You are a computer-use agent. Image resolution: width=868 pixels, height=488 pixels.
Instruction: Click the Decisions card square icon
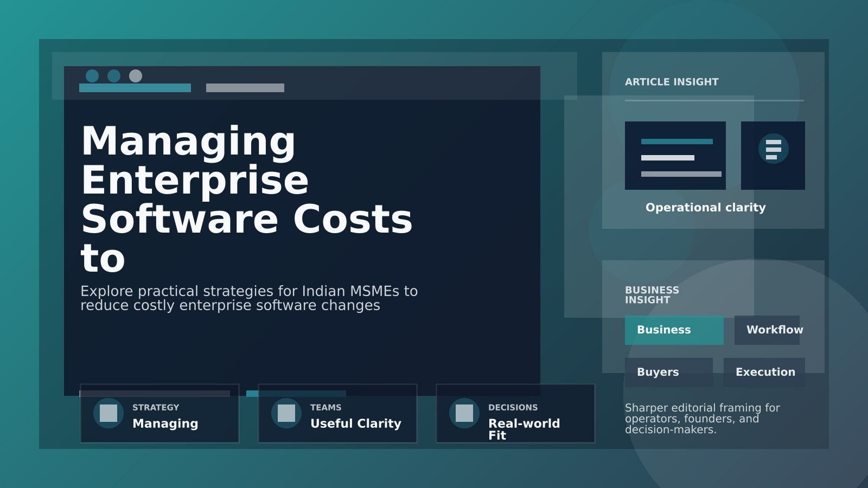coord(464,413)
